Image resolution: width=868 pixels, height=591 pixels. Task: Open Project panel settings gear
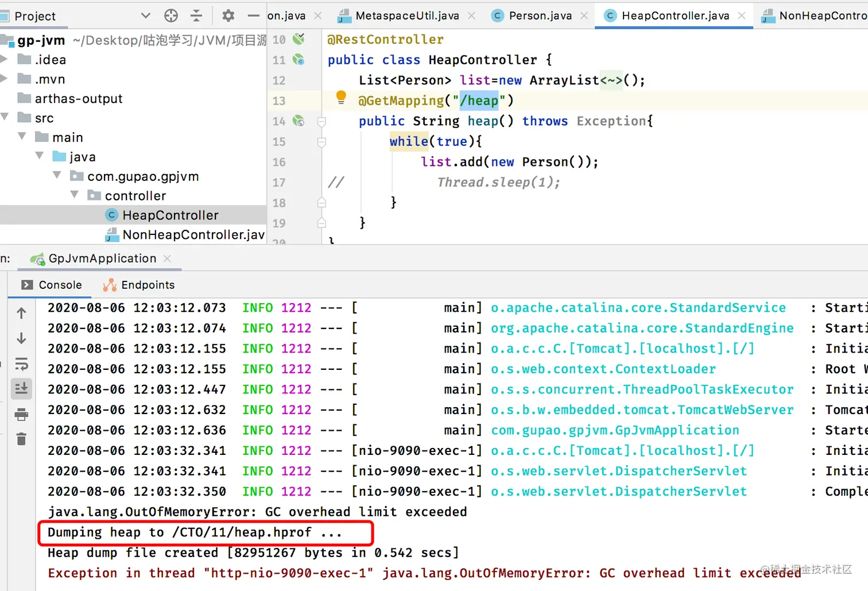pyautogui.click(x=228, y=16)
